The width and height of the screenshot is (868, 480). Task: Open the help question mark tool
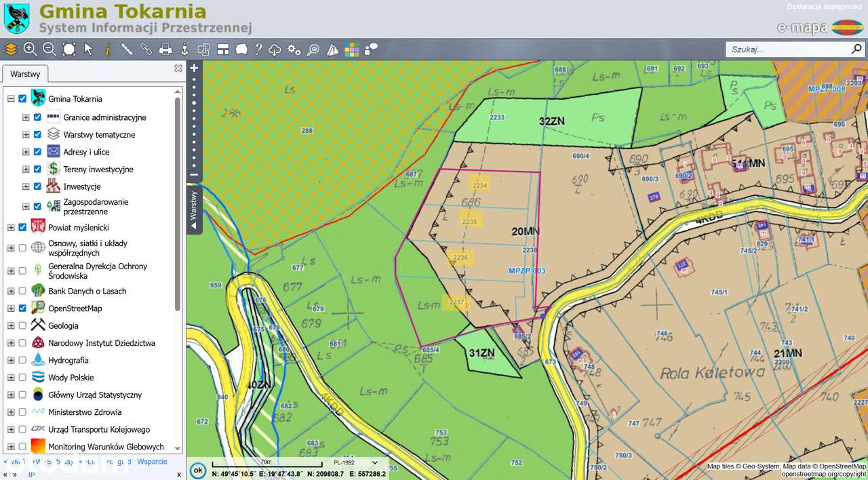258,49
